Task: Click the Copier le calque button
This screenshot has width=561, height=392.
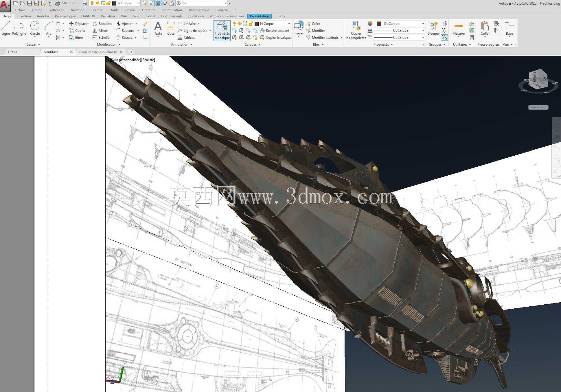Action: pos(275,38)
